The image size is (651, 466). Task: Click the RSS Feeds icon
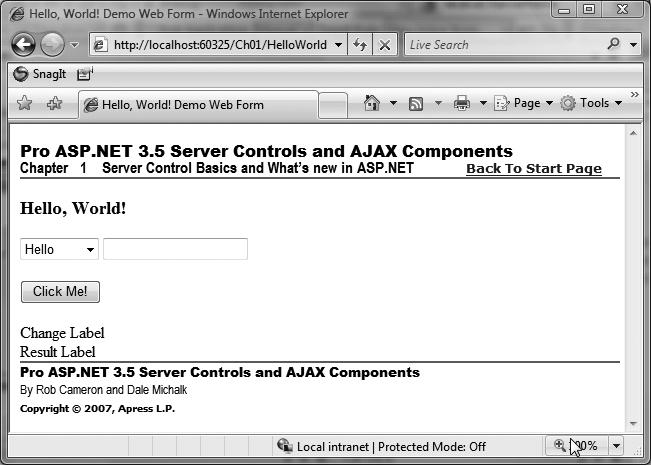coord(416,103)
